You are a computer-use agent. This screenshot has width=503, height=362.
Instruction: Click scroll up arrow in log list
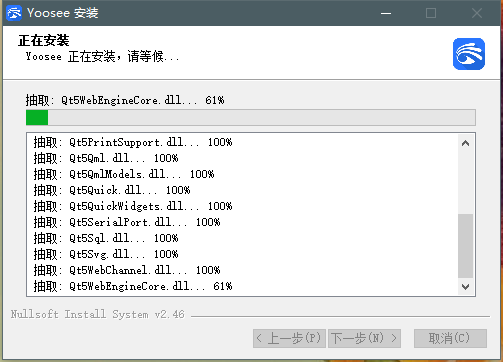466,143
